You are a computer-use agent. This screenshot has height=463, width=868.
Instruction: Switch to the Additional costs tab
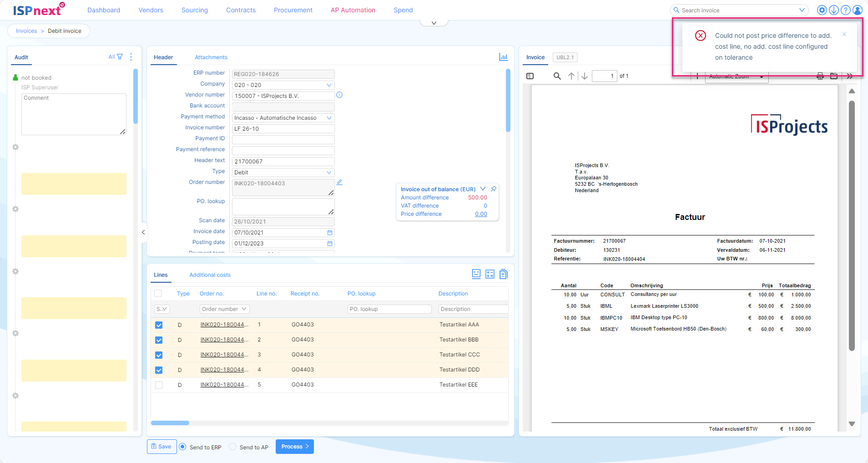pyautogui.click(x=210, y=275)
